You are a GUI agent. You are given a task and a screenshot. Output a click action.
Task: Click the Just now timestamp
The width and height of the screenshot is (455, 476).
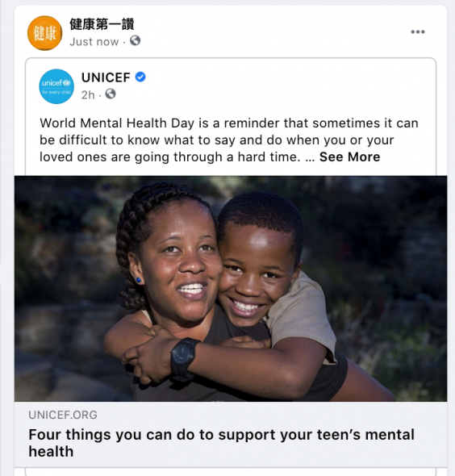94,42
